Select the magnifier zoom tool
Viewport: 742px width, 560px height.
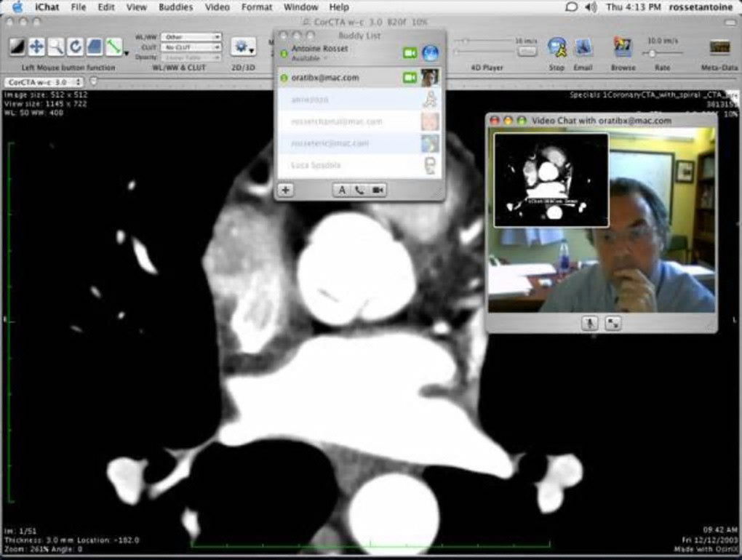point(56,47)
